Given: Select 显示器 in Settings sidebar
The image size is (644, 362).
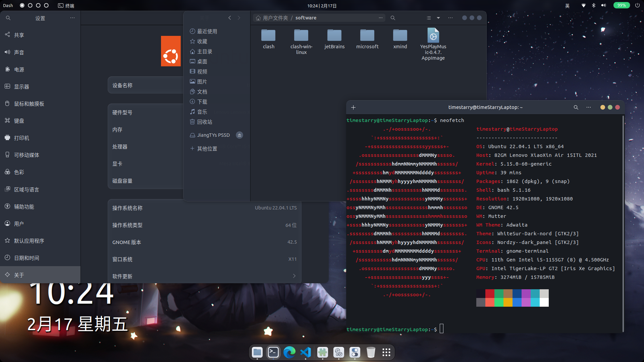Looking at the screenshot, I should click(x=40, y=86).
